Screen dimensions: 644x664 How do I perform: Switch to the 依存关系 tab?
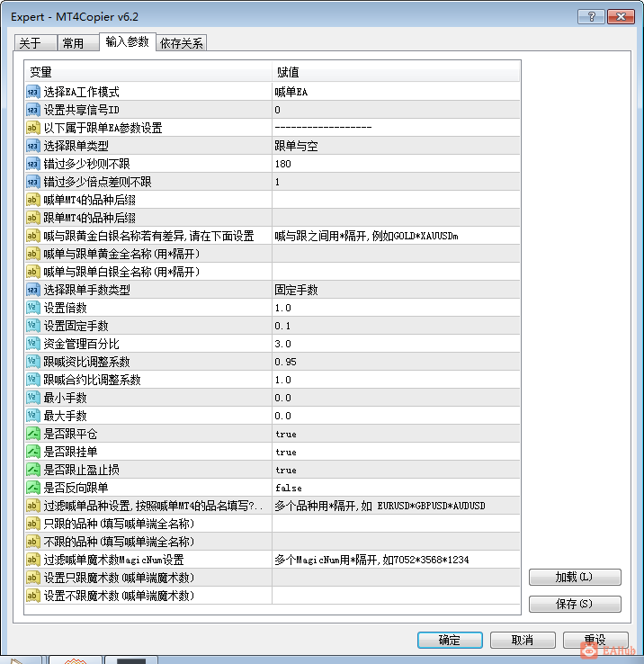[x=182, y=43]
